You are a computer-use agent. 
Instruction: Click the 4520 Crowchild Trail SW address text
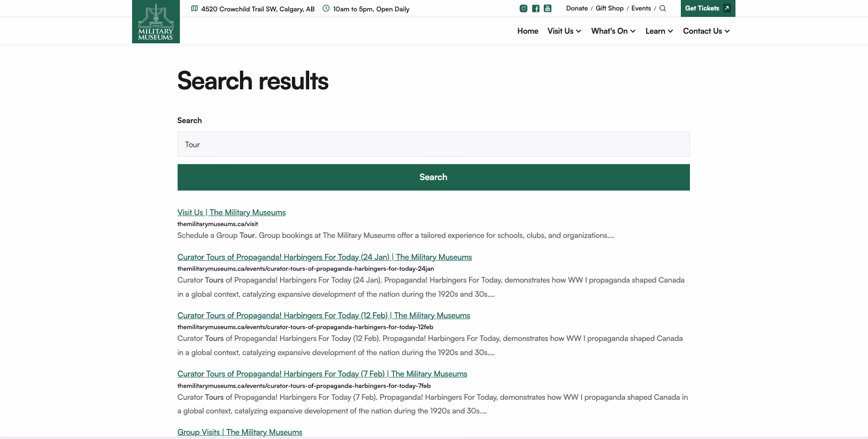tap(258, 9)
